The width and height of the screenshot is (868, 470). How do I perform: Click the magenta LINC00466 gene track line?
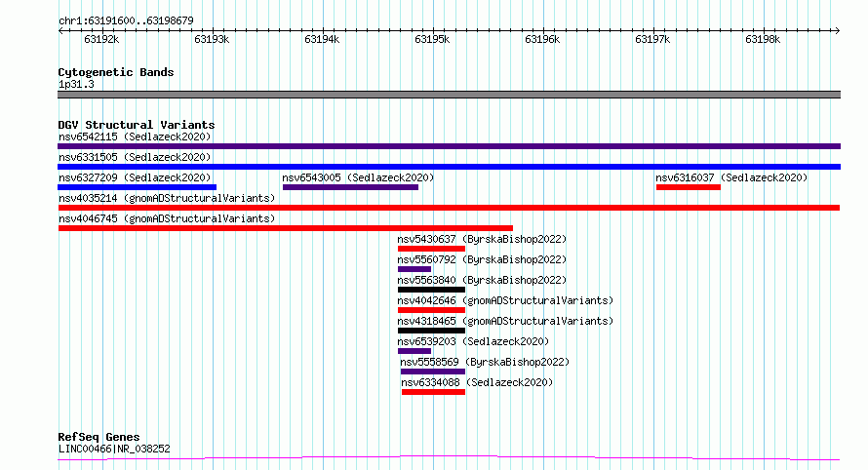click(x=449, y=458)
